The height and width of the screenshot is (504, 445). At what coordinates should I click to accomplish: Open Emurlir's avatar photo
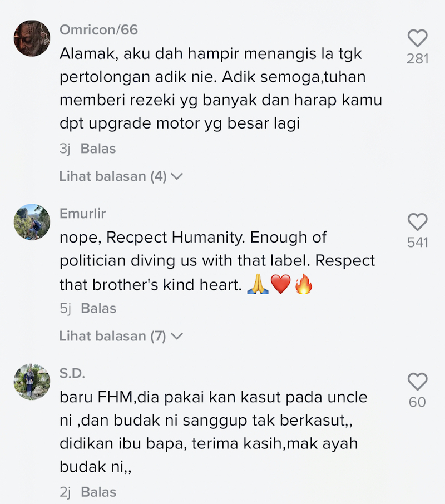pyautogui.click(x=32, y=222)
